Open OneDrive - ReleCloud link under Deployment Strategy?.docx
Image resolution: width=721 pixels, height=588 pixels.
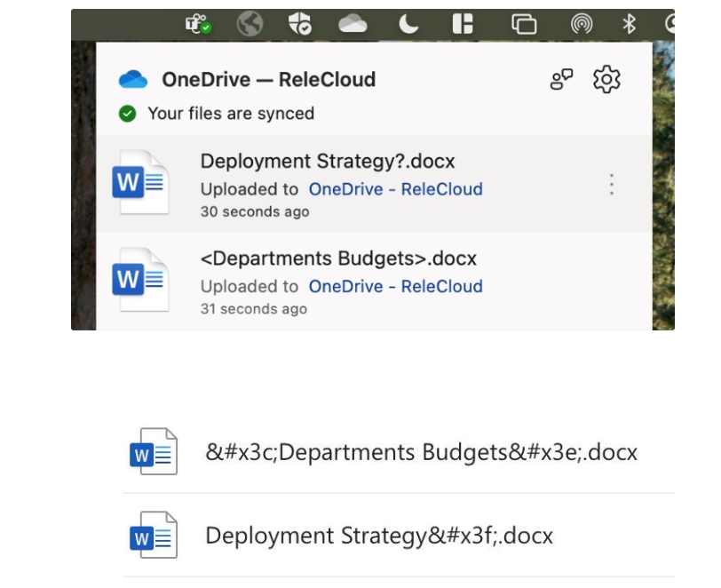[x=395, y=189]
